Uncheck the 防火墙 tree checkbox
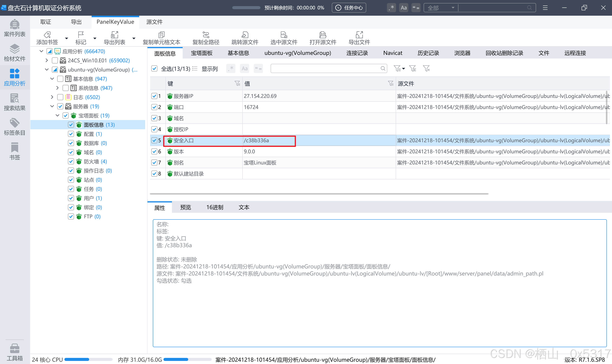Screen dimensions: 612x364 pos(71,161)
